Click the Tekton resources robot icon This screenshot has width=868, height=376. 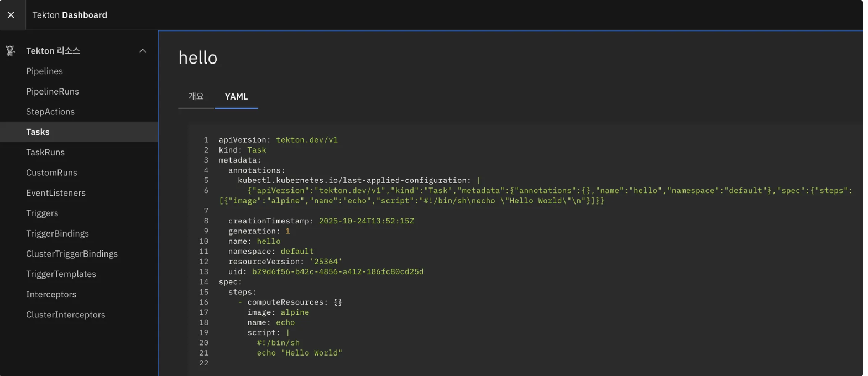tap(11, 51)
